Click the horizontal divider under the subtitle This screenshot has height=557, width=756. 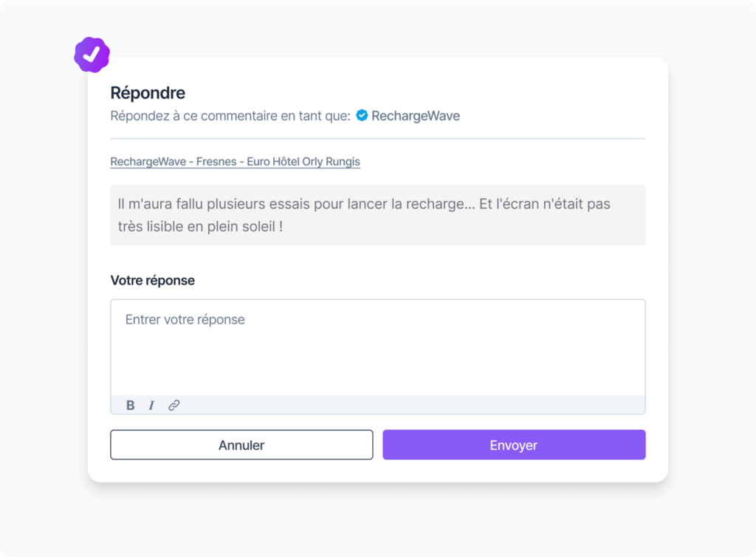pos(377,138)
